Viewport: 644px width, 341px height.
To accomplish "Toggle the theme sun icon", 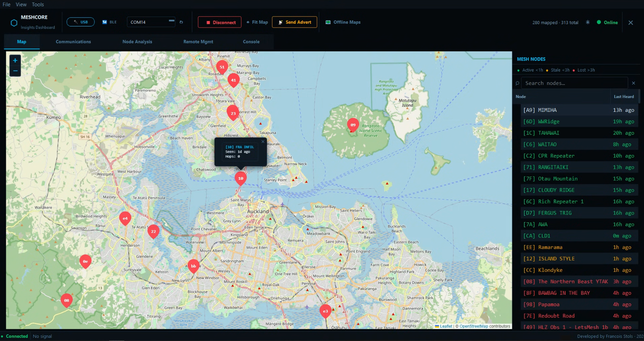I will click(587, 22).
